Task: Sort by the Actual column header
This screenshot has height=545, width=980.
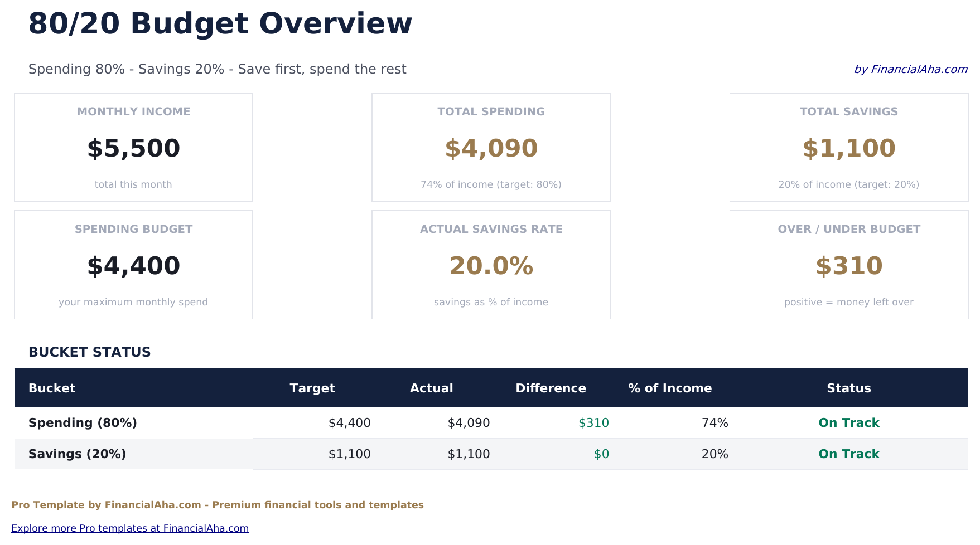Action: click(431, 388)
